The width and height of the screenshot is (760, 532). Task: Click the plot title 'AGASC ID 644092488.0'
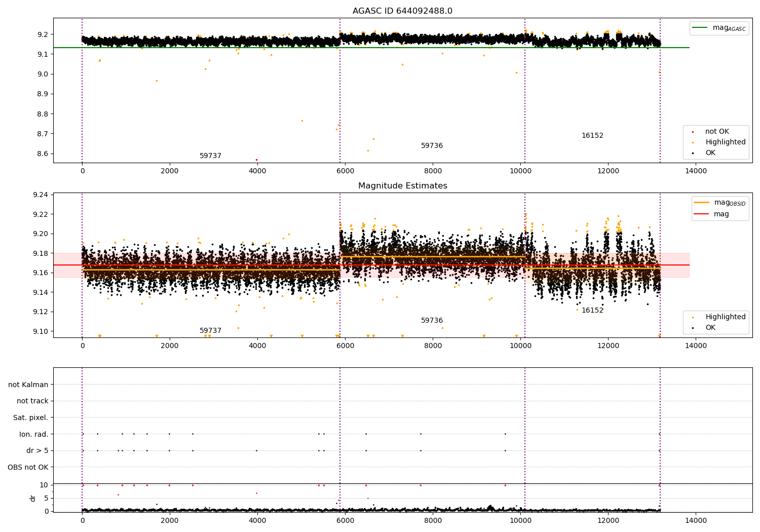[402, 11]
